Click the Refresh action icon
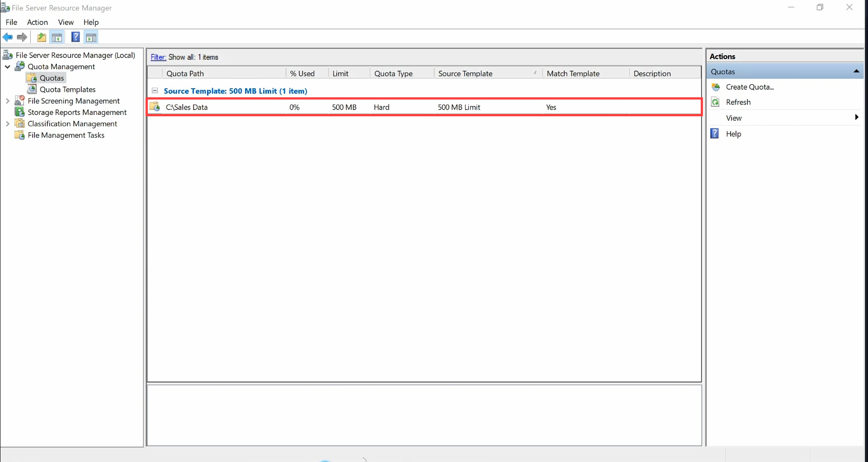 click(x=715, y=102)
